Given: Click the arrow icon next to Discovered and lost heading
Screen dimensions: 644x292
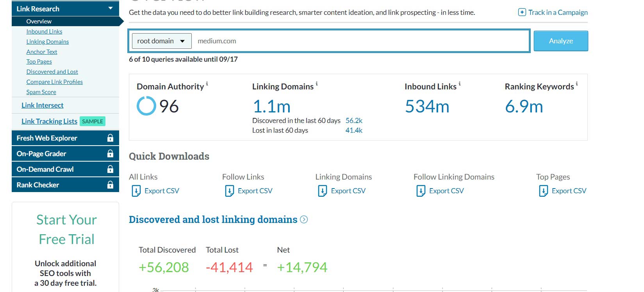Looking at the screenshot, I should point(304,220).
